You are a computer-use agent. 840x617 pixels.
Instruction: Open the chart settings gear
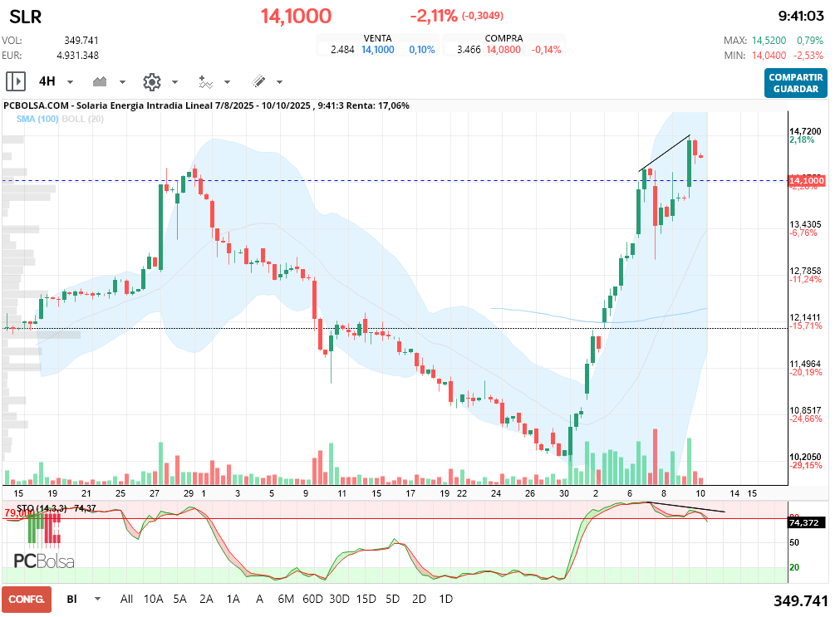point(152,82)
